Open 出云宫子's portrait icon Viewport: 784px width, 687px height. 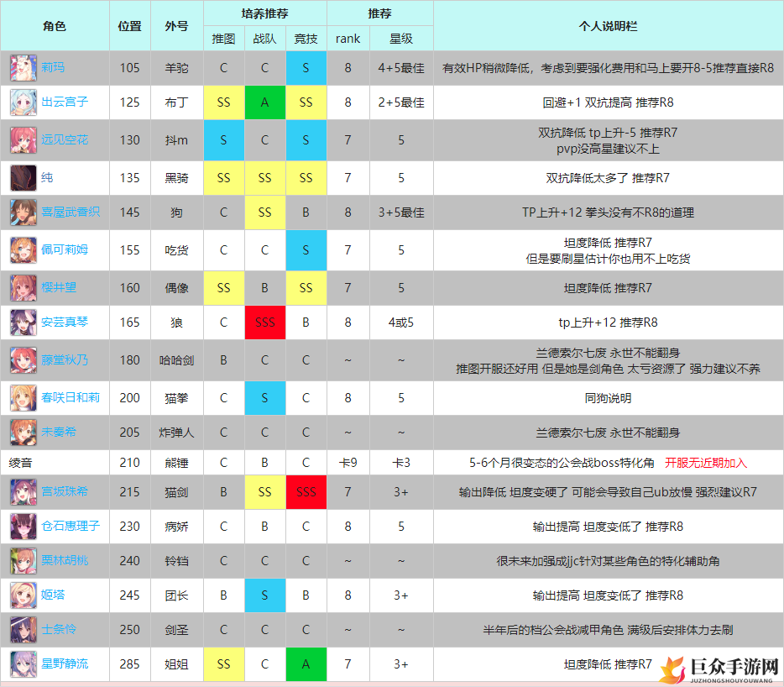[24, 102]
